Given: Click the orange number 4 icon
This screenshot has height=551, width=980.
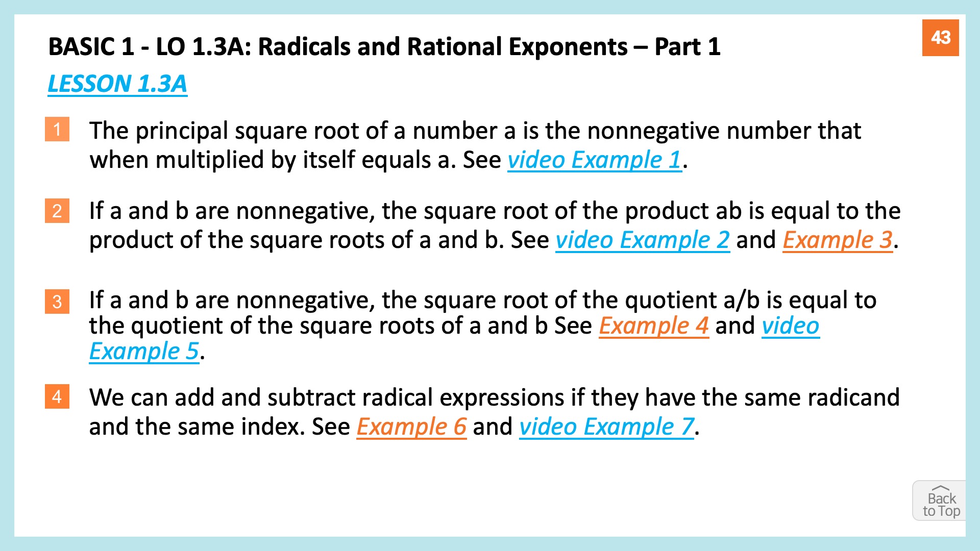Looking at the screenshot, I should point(57,396).
